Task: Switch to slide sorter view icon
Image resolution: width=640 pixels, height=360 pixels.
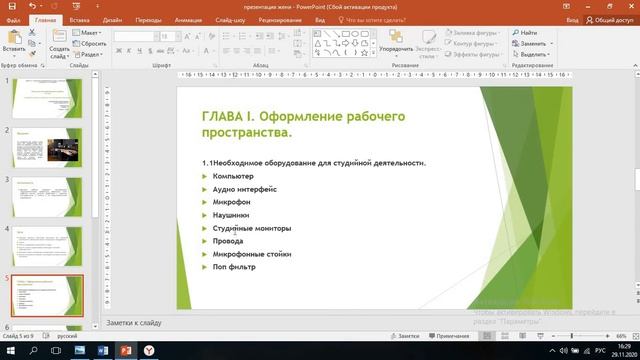Action: pos(505,336)
